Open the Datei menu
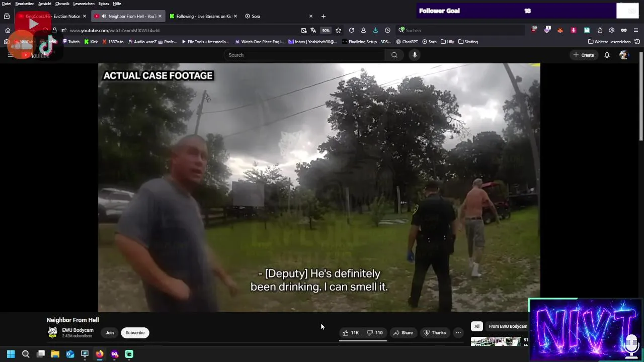Screen dimensions: 644x362 coord(7,4)
